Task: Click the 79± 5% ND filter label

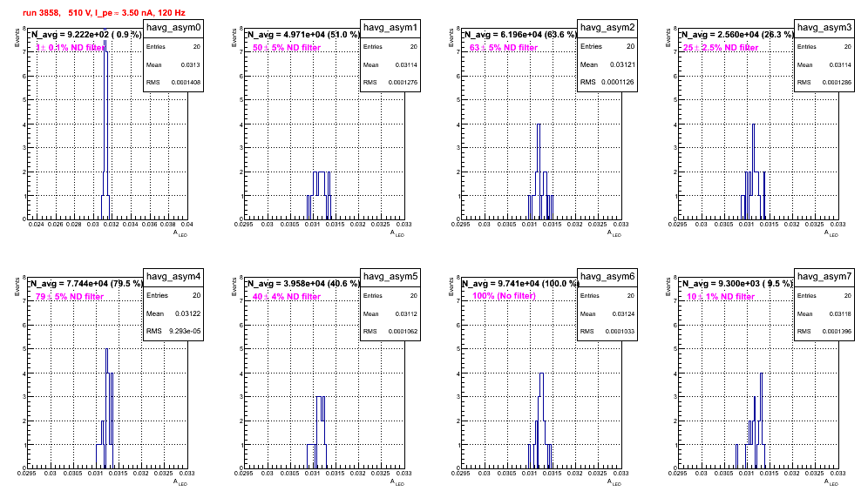Action: 70,297
